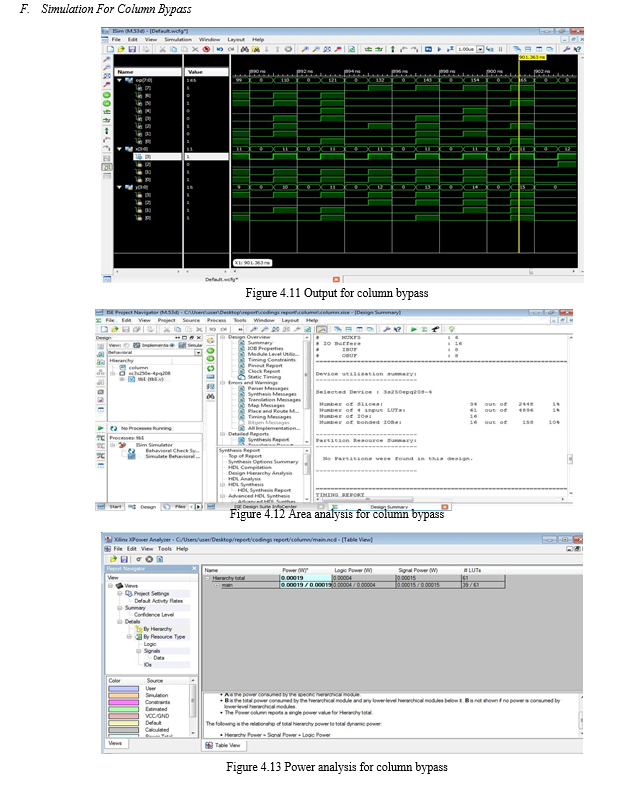The image size is (640, 787).
Task: Click the ISim Save toolbar icon
Action: click(132, 49)
